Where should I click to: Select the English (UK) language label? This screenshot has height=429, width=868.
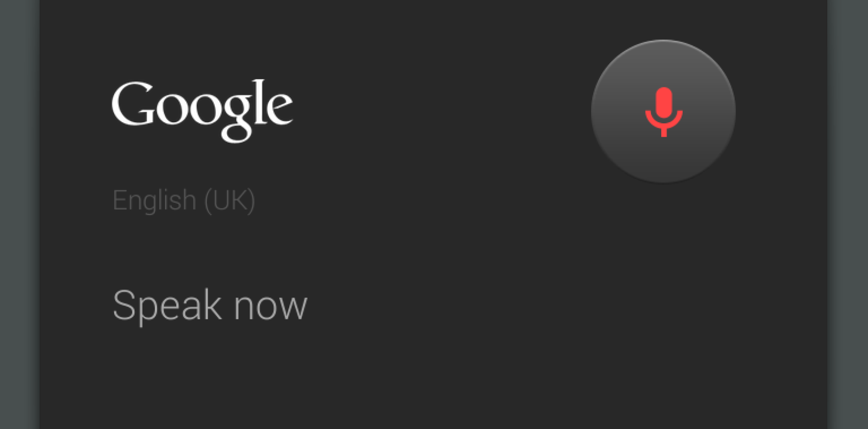pyautogui.click(x=184, y=201)
